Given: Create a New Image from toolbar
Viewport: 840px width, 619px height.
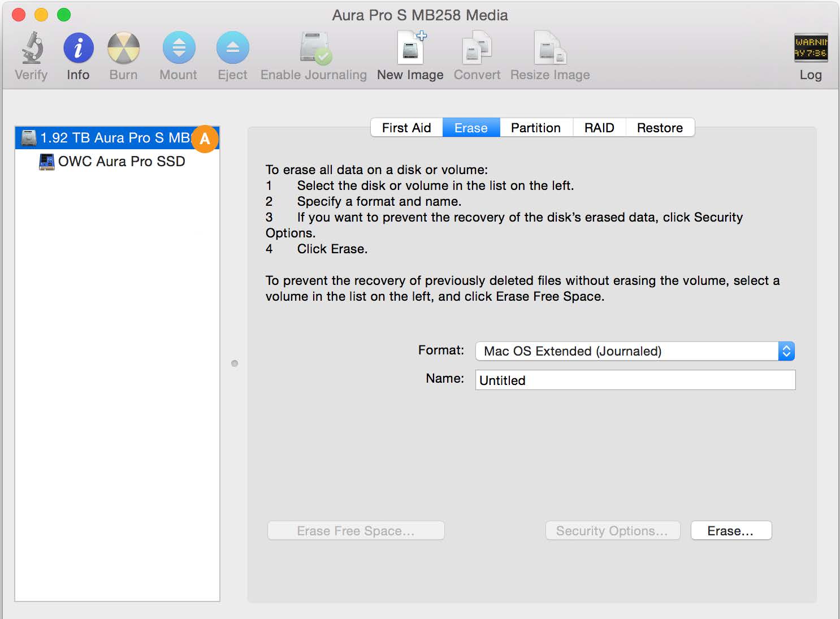Looking at the screenshot, I should click(410, 54).
